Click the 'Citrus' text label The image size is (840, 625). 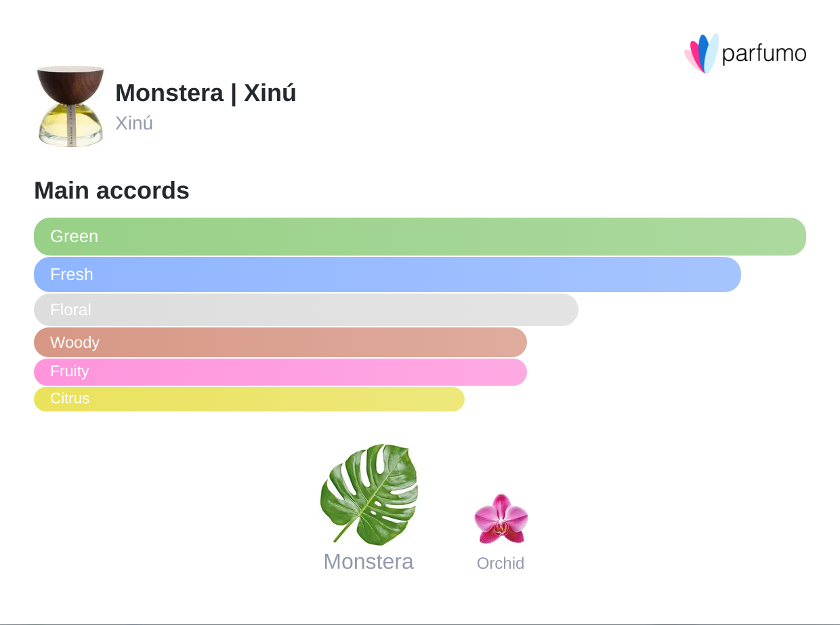point(70,399)
